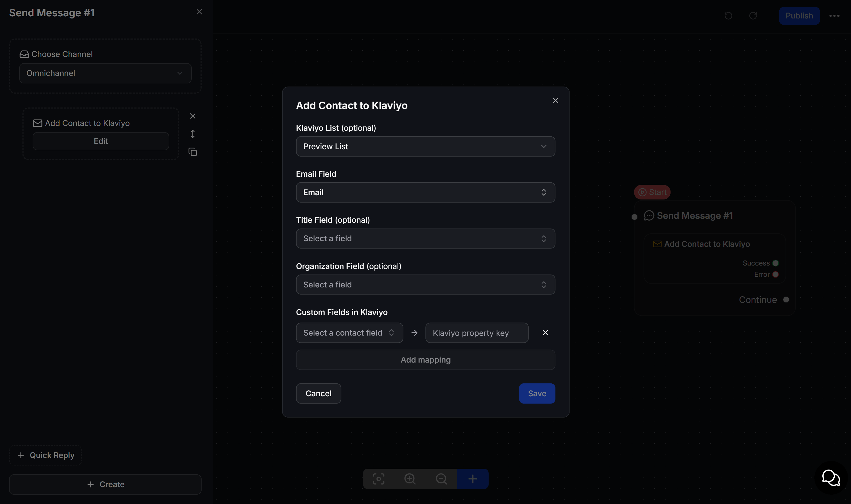Click the Send Message #1 node chat icon
This screenshot has width=851, height=504.
pyautogui.click(x=649, y=216)
